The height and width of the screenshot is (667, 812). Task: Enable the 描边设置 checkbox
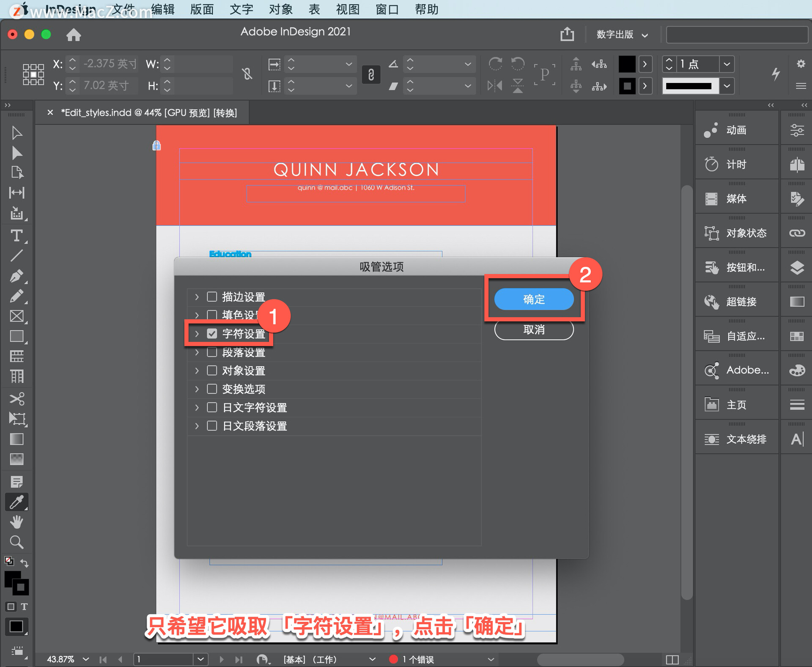point(212,297)
